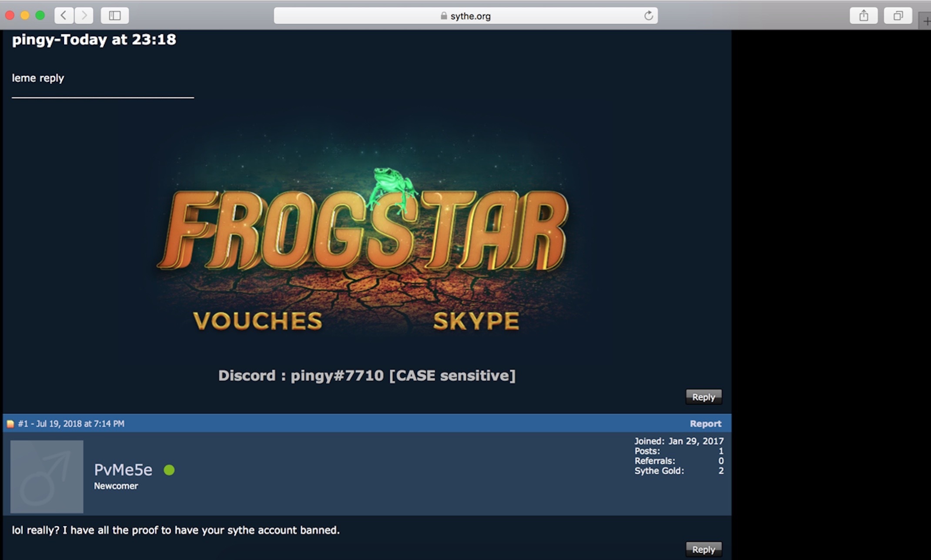Click the VOUCHES link in signature
This screenshot has width=931, height=560.
pos(258,321)
